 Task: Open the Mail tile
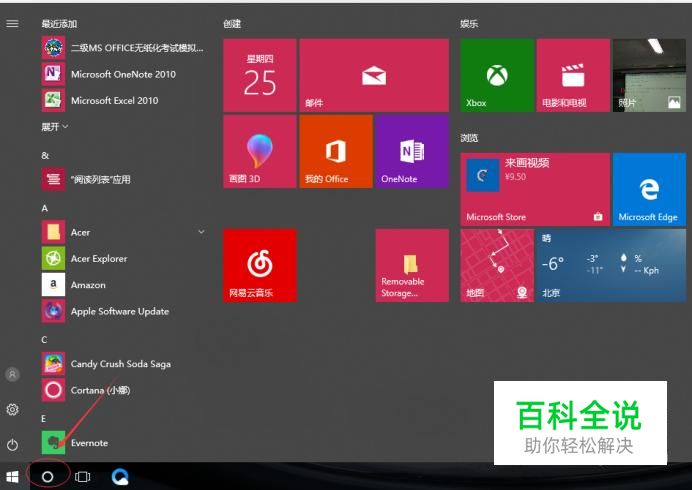point(374,75)
